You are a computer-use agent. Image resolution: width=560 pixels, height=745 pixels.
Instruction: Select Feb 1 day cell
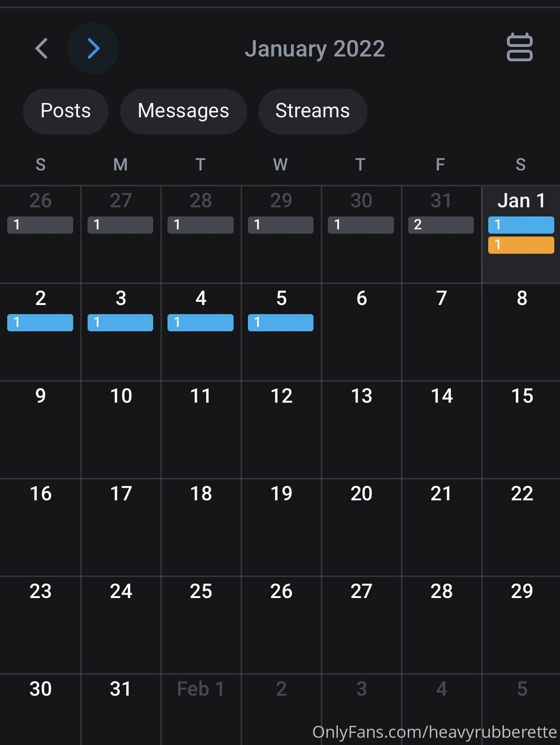tap(201, 709)
